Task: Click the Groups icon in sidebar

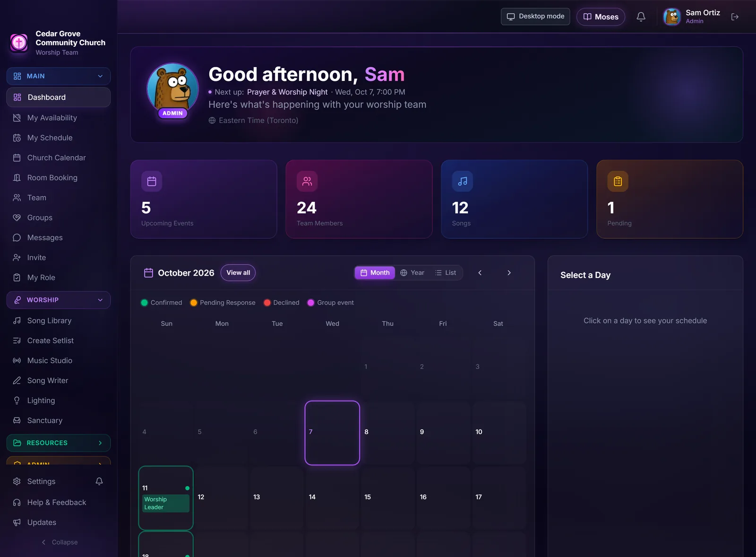Action: [x=17, y=218]
